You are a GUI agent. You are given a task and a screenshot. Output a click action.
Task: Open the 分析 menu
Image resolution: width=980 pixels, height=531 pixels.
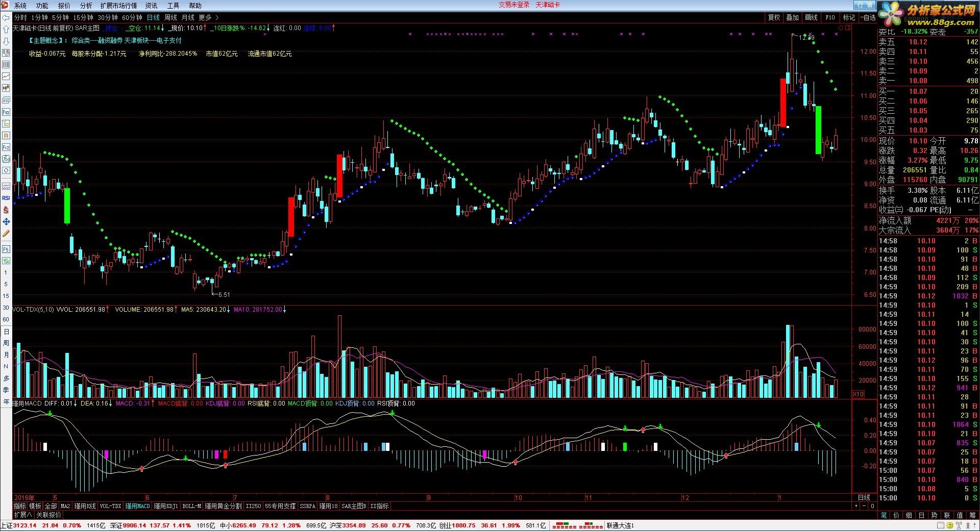click(86, 6)
